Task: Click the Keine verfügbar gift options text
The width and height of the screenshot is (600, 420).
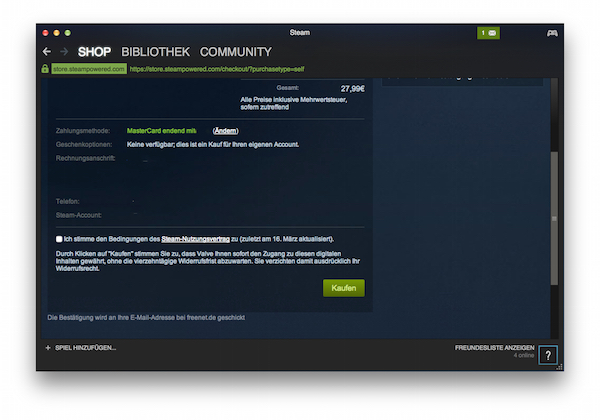Action: pos(213,145)
